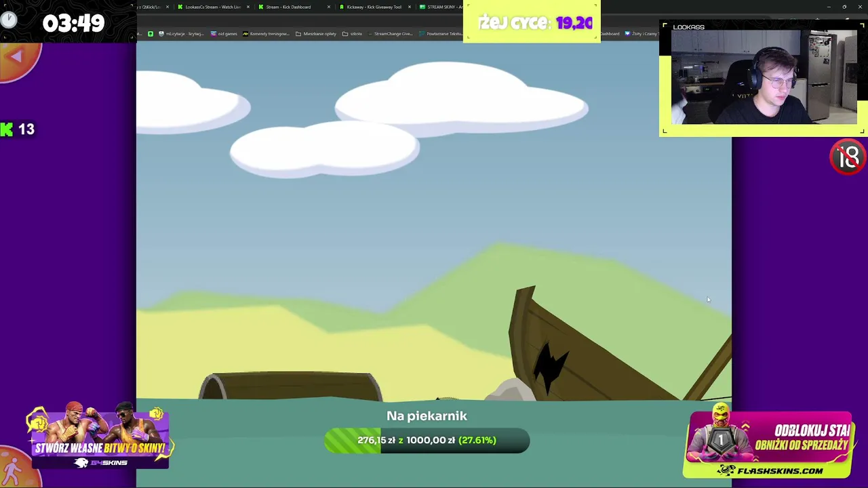Open the mLicytacje bookmark
The width and height of the screenshot is (868, 488).
(x=181, y=34)
